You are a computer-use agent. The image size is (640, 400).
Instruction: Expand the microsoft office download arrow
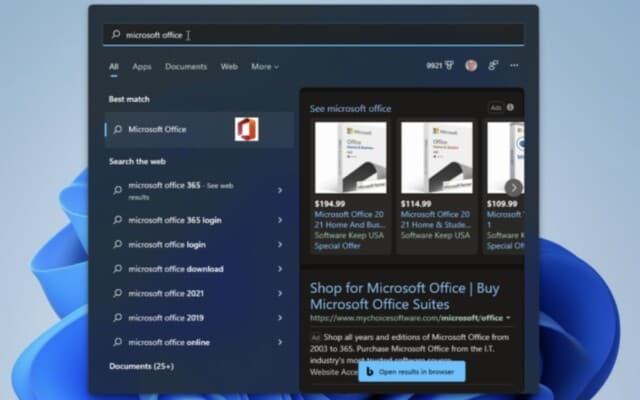tap(280, 269)
